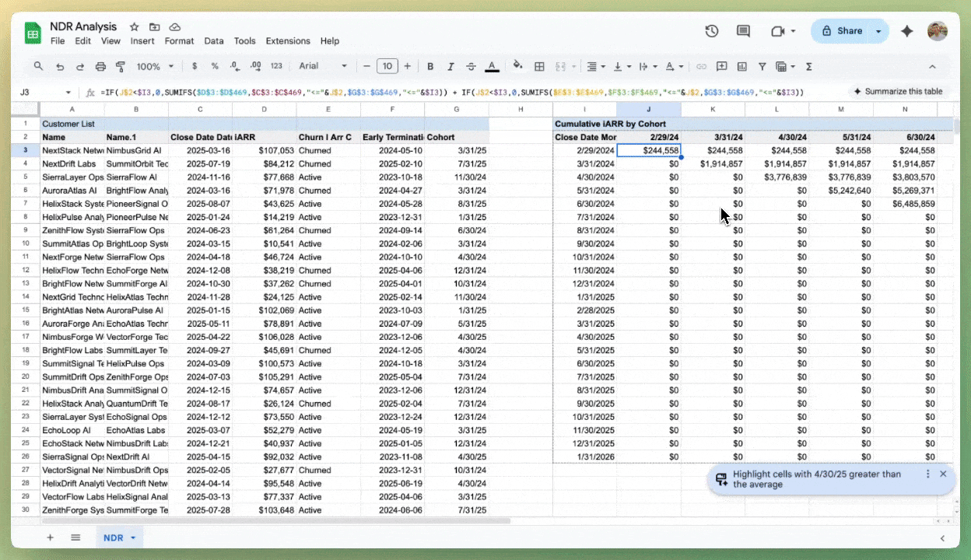Toggle strikethrough formatting

click(471, 66)
